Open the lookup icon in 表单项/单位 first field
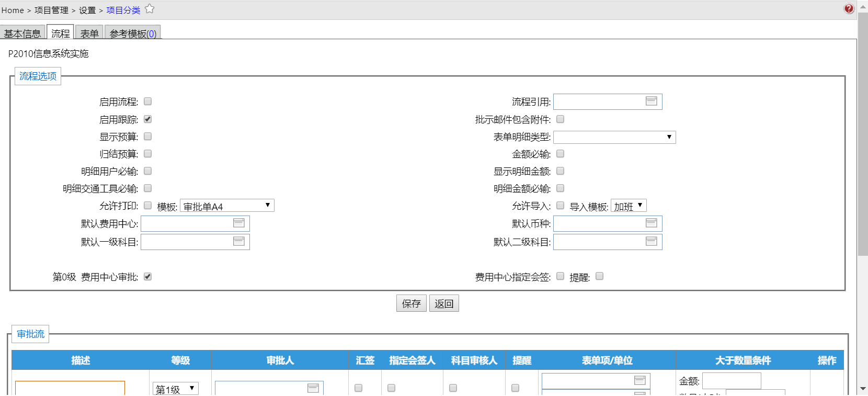The height and width of the screenshot is (396, 868). [640, 380]
